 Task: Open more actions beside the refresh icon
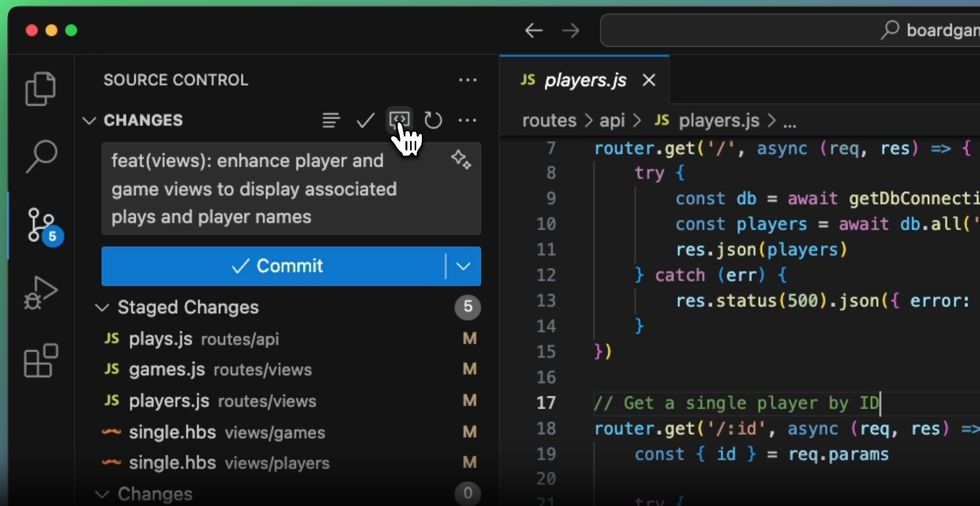467,120
